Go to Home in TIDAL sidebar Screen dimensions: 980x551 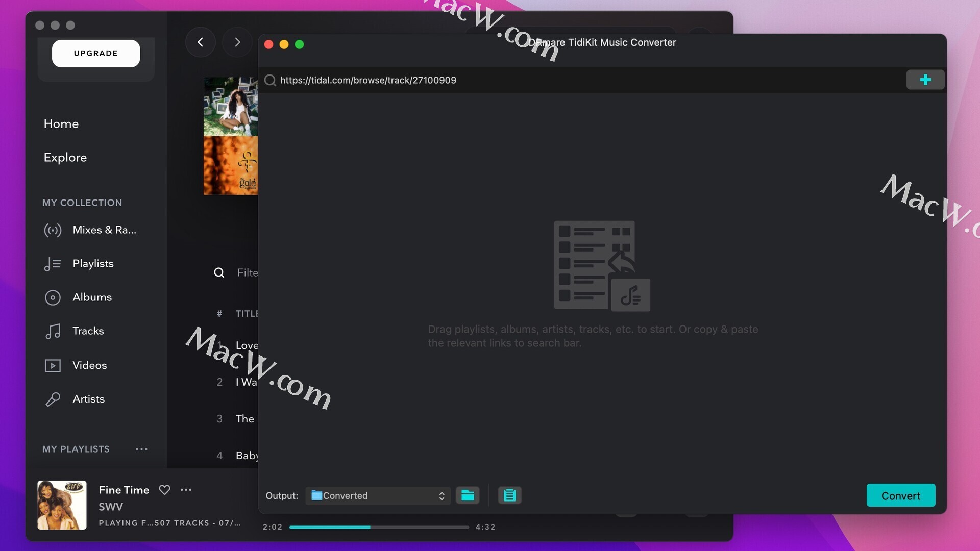click(x=61, y=123)
